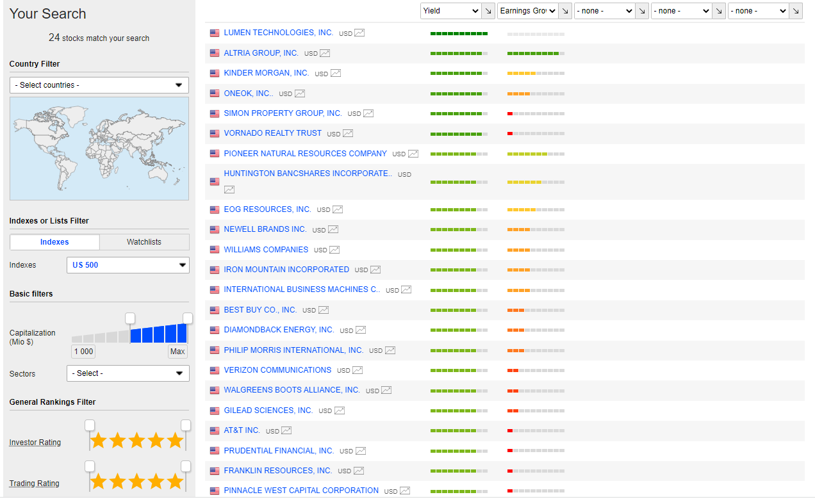Open chart icon next to Kinder Morgan

click(336, 73)
